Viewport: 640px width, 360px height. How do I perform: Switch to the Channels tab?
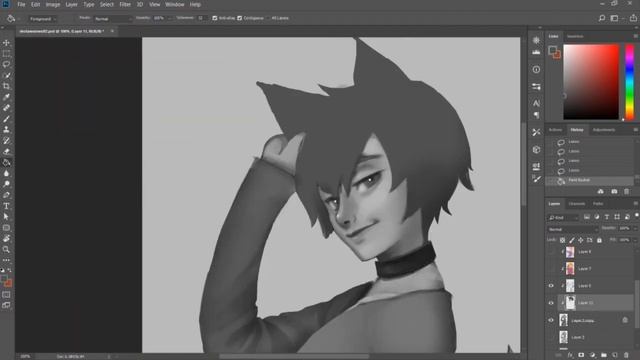577,204
